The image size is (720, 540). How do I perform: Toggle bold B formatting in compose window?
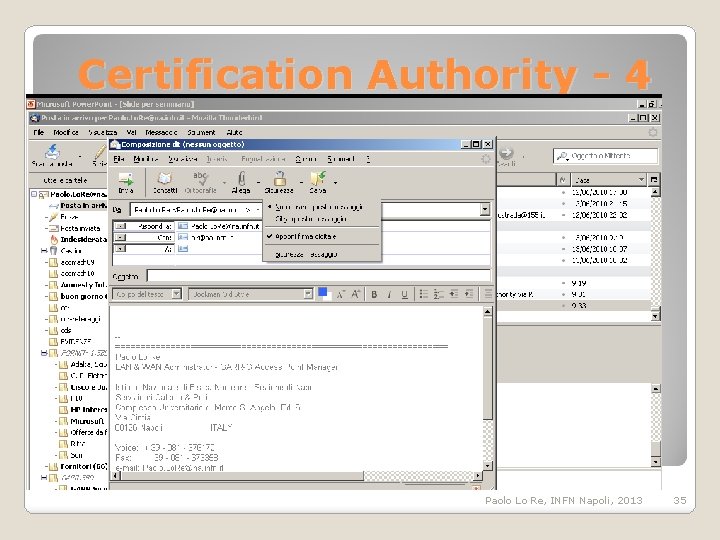pyautogui.click(x=374, y=294)
